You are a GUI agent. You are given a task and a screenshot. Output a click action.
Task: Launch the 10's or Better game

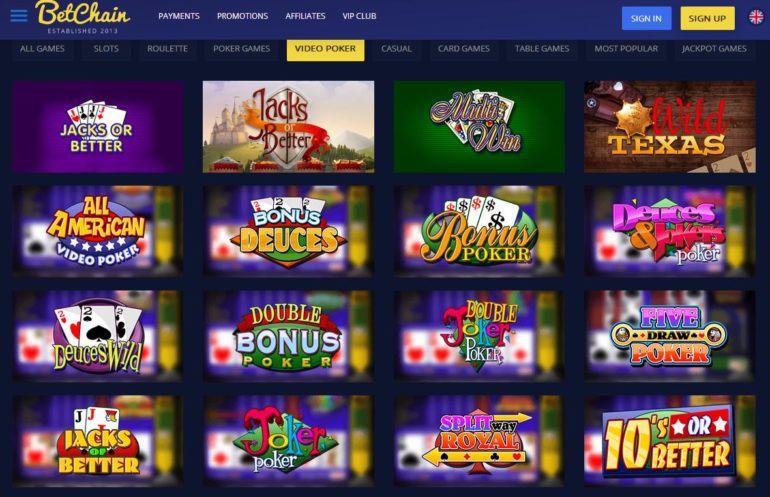click(x=670, y=441)
